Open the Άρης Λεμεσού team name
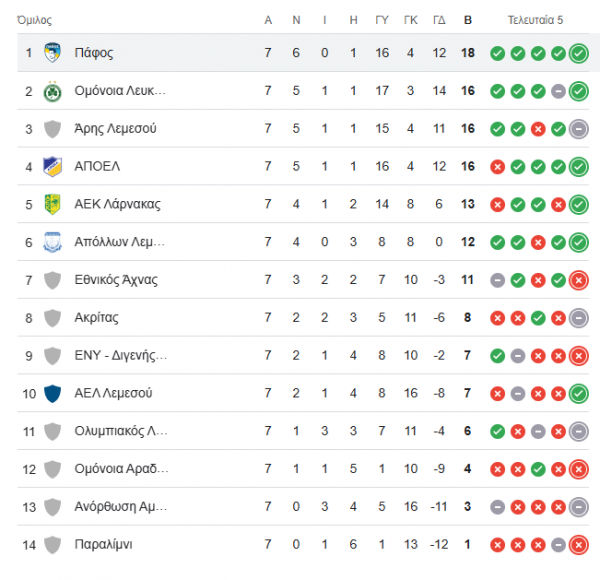This screenshot has width=600, height=580. pos(115,129)
